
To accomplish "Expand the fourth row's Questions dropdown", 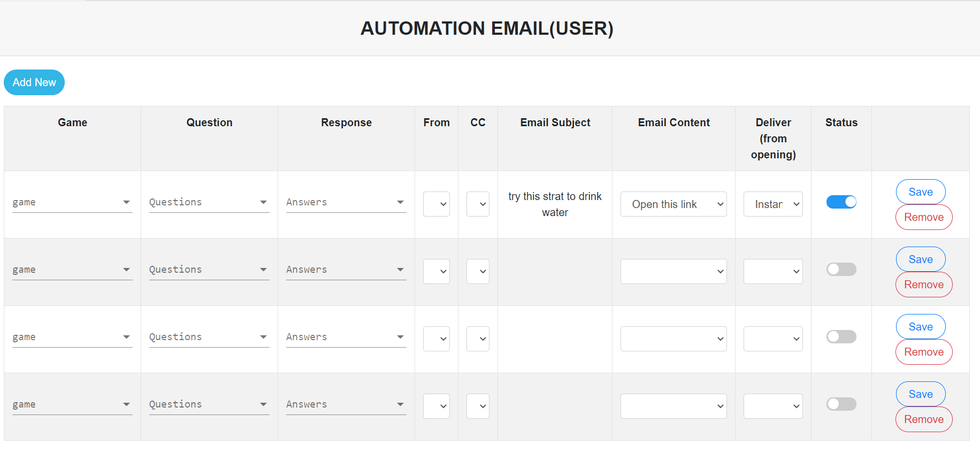I will [209, 404].
